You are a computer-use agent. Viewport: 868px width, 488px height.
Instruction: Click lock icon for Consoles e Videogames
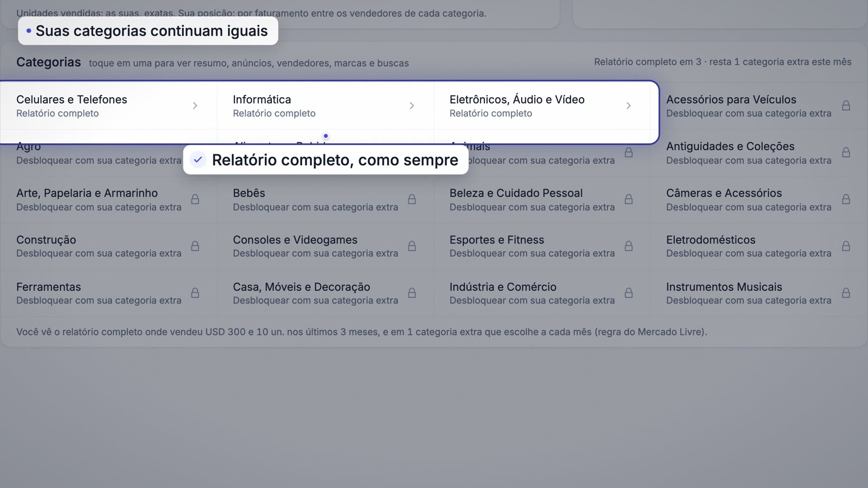412,246
